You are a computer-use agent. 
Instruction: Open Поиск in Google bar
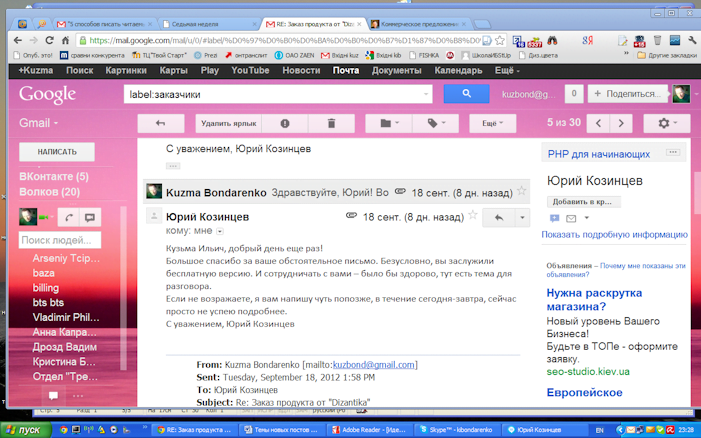(x=80, y=70)
